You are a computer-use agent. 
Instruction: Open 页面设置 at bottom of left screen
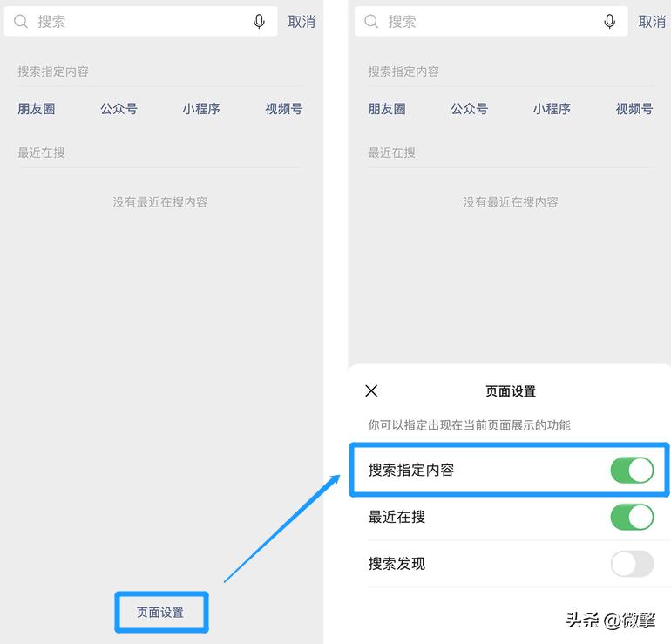click(160, 613)
